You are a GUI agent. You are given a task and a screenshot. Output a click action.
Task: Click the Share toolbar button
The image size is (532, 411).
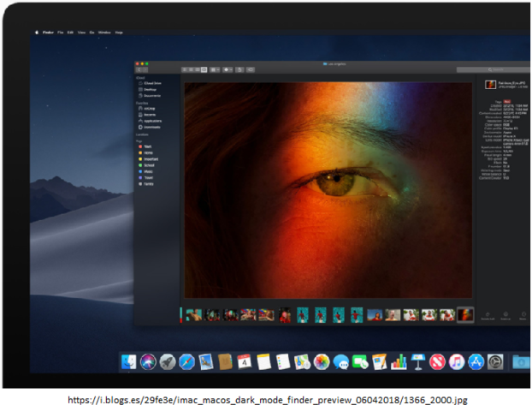click(239, 69)
